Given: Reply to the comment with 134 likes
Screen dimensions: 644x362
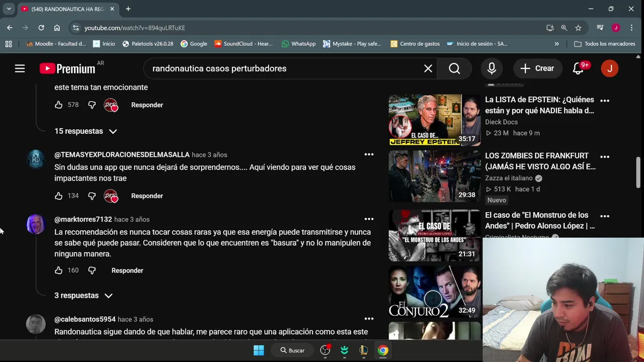Looking at the screenshot, I should tap(147, 196).
